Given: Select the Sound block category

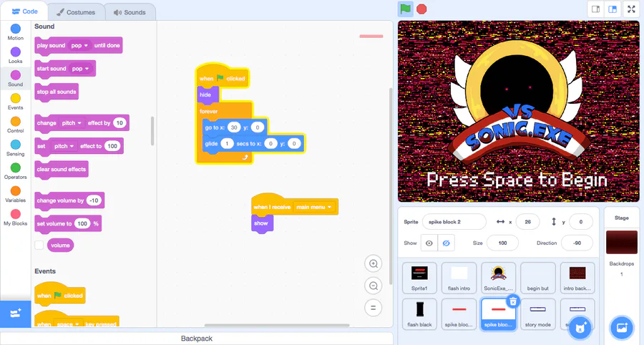Looking at the screenshot, I should (16, 78).
